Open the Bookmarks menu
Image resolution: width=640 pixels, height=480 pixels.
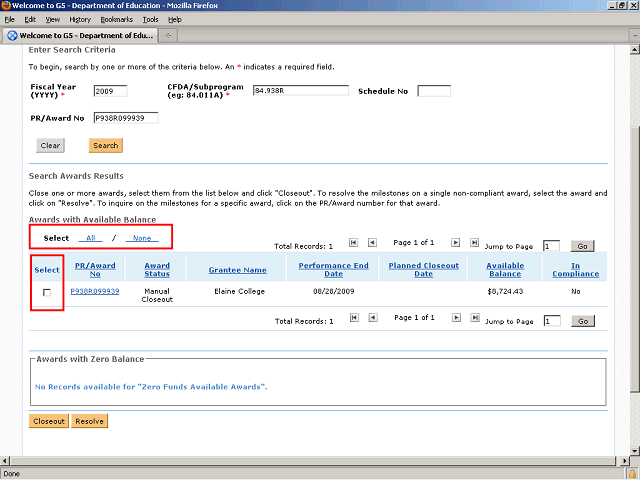coord(116,19)
